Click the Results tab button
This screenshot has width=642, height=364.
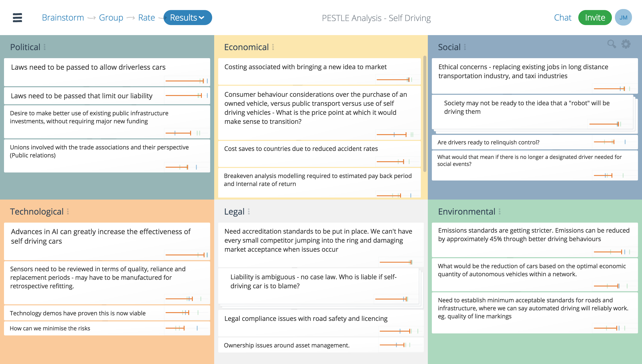click(186, 18)
